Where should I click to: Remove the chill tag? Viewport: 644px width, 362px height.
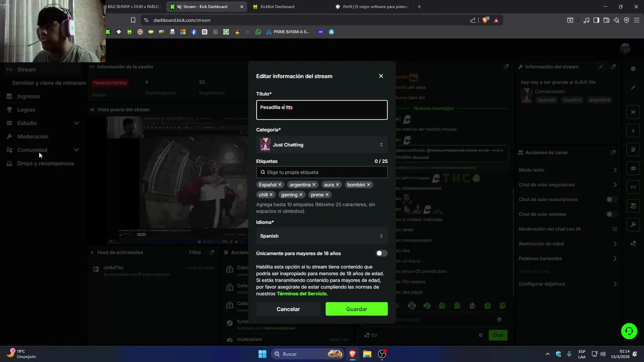[271, 195]
